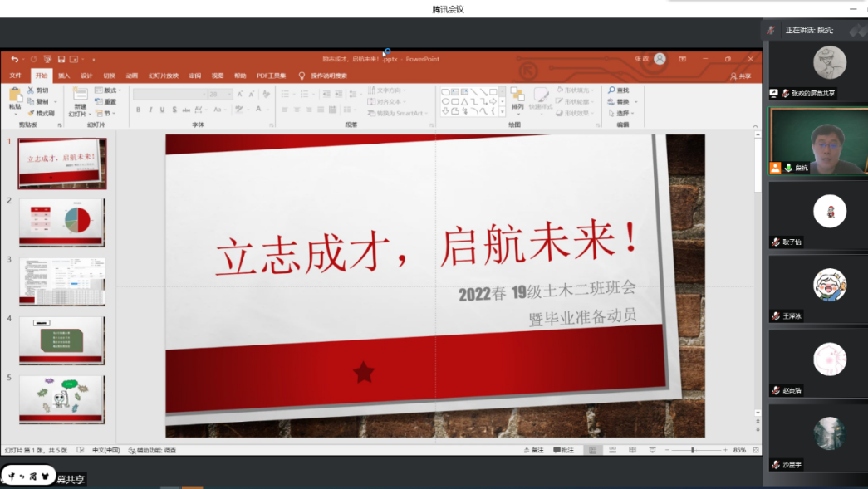
Task: Select the Format Painter tool
Action: click(41, 113)
